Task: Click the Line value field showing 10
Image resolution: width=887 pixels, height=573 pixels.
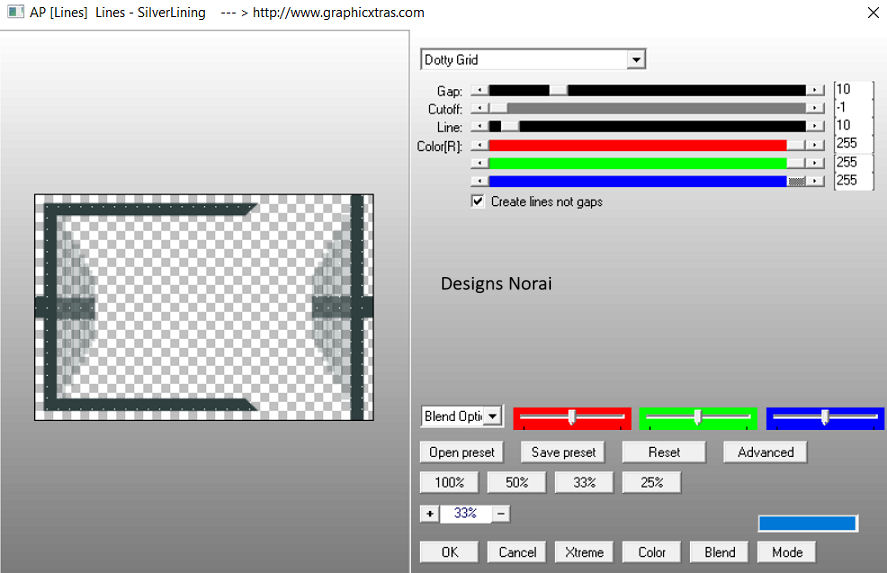Action: pos(854,125)
